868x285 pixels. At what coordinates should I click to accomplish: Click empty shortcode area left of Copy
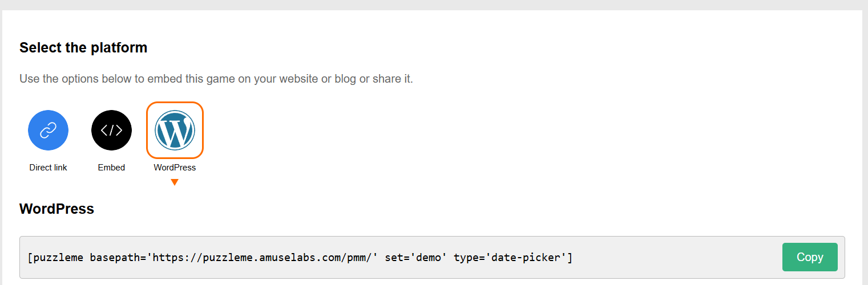click(673, 258)
